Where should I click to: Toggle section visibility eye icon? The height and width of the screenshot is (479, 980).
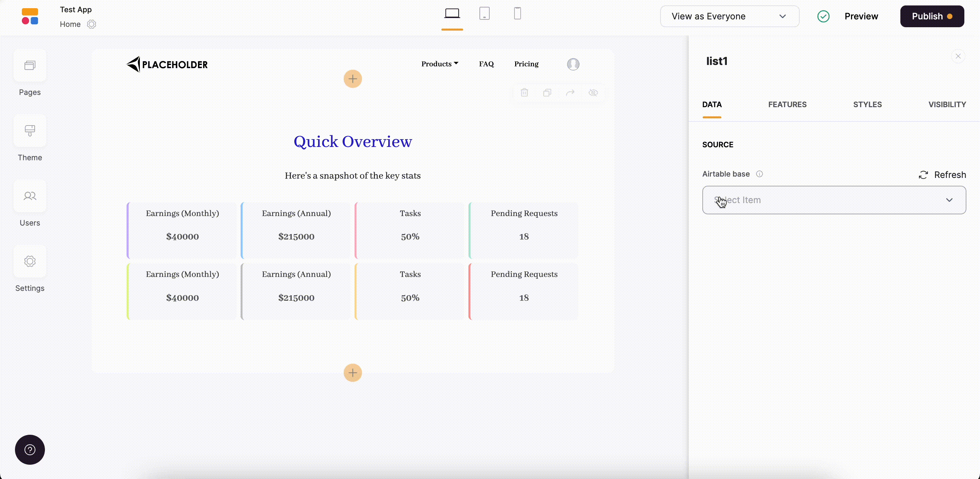(x=593, y=93)
